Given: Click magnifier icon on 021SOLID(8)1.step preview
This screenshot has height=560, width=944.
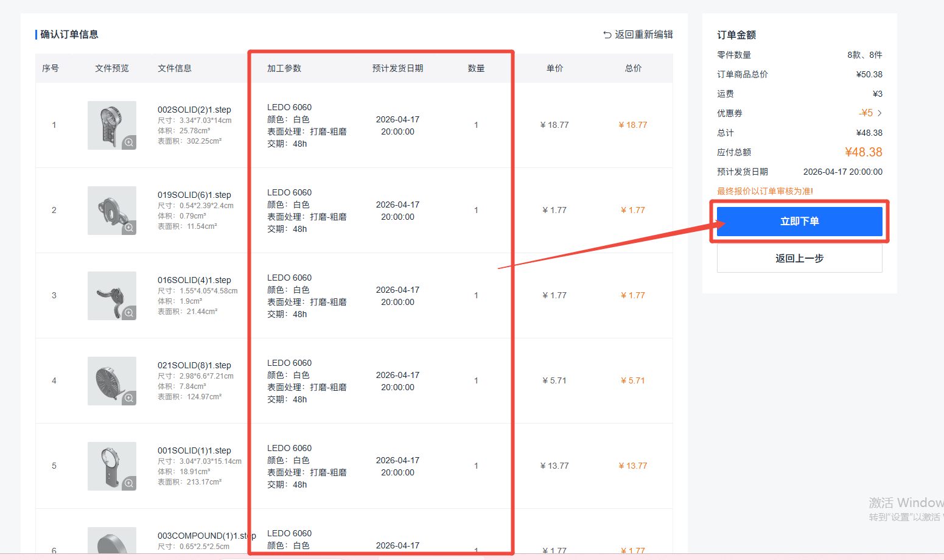Looking at the screenshot, I should [129, 398].
